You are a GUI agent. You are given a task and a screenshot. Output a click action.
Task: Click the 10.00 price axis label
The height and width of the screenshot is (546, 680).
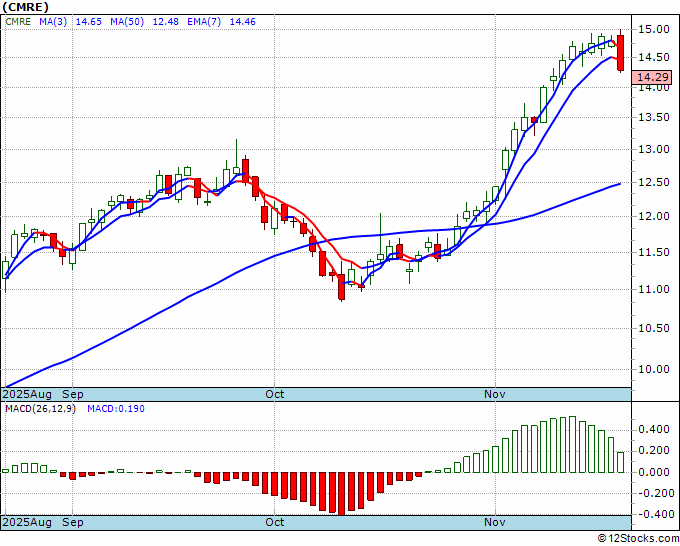tap(654, 369)
